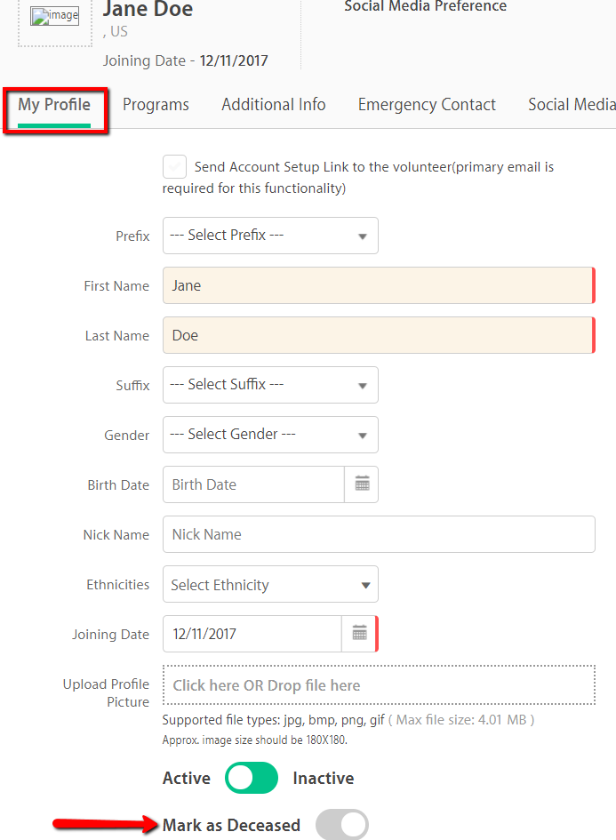Open the Select Gender dropdown
The image size is (616, 840).
tap(270, 435)
